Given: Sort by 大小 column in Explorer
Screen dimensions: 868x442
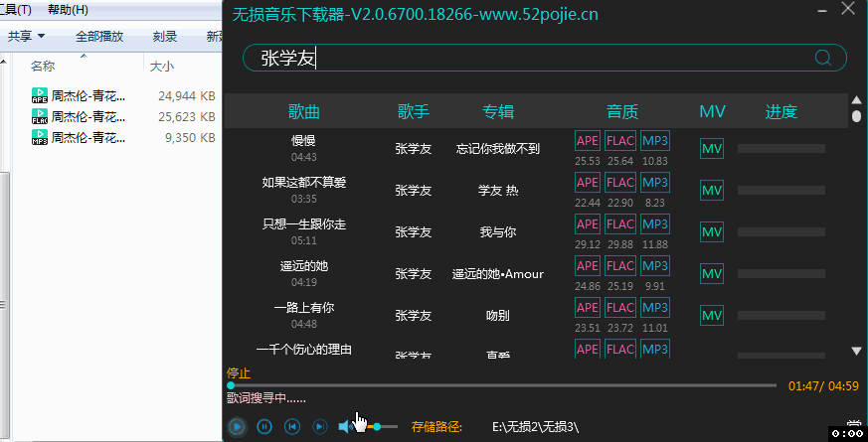Looking at the screenshot, I should point(162,66).
